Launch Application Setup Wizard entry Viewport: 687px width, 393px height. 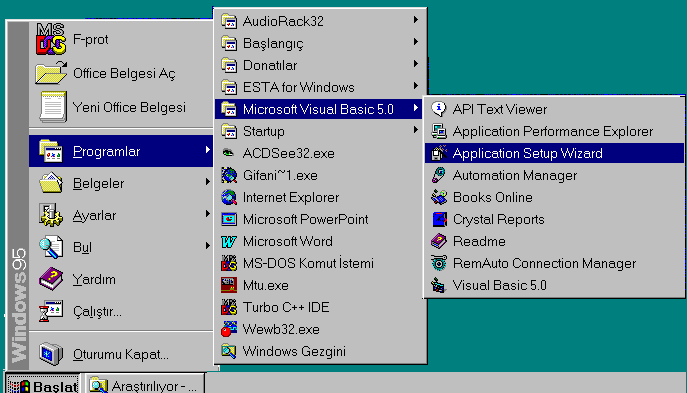pos(554,153)
